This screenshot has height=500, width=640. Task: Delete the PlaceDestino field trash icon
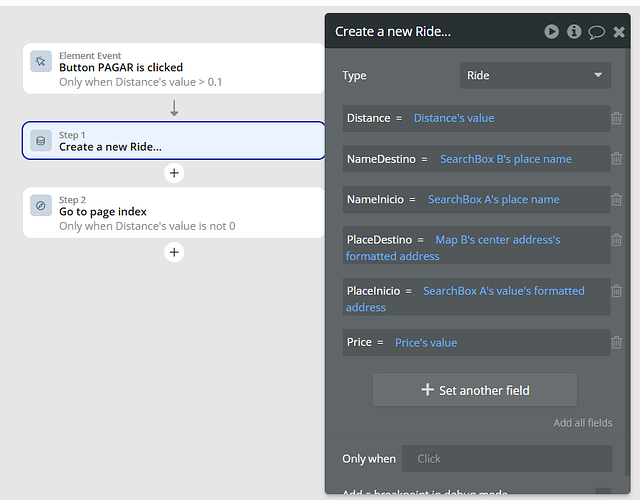617,240
